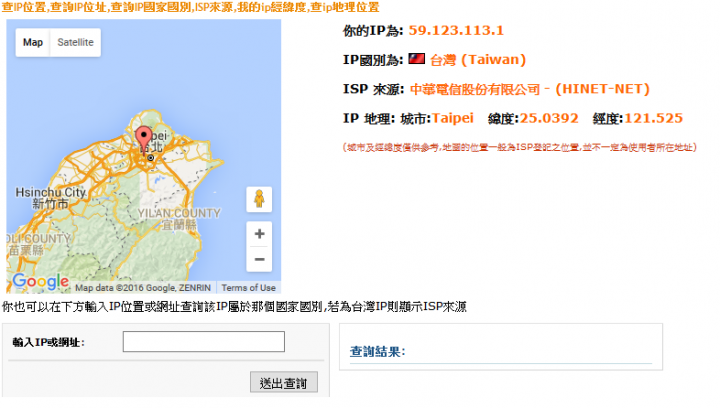The image size is (720, 408).
Task: Switch map to Satellite view
Action: (75, 43)
